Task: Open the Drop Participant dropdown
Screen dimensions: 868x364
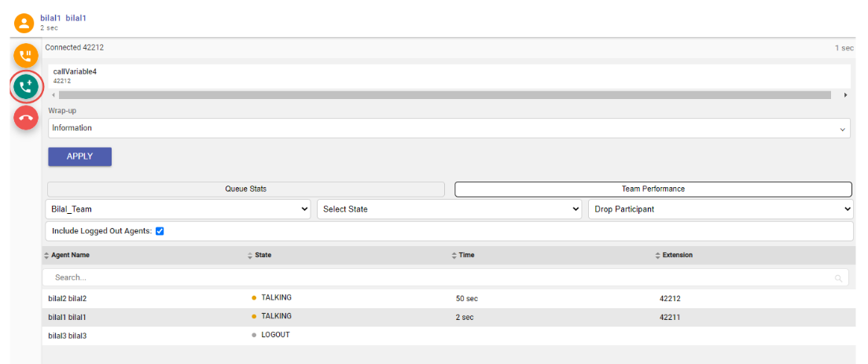Action: pos(720,209)
